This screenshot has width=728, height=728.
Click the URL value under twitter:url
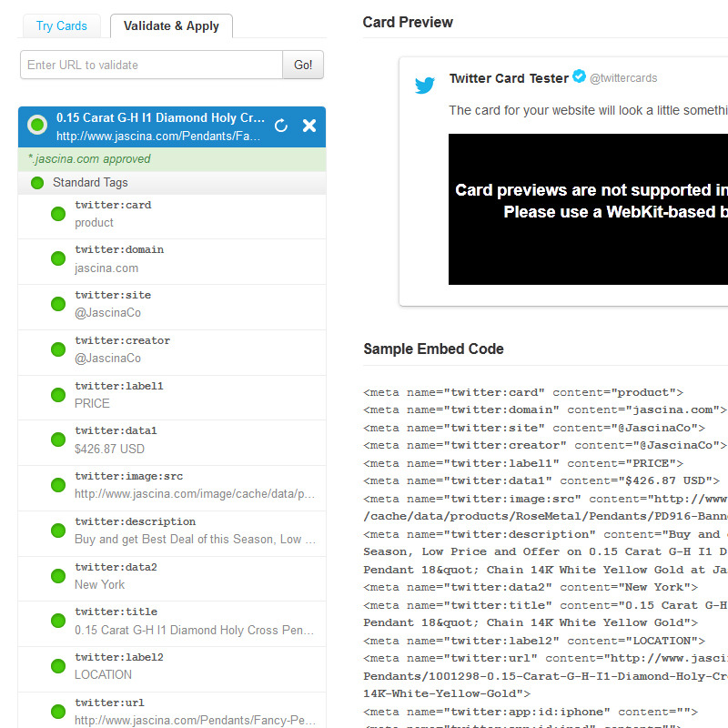(x=195, y=721)
